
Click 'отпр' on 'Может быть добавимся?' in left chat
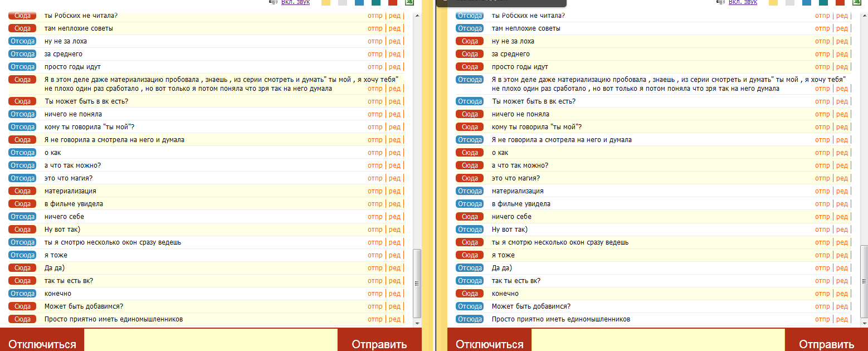point(375,306)
